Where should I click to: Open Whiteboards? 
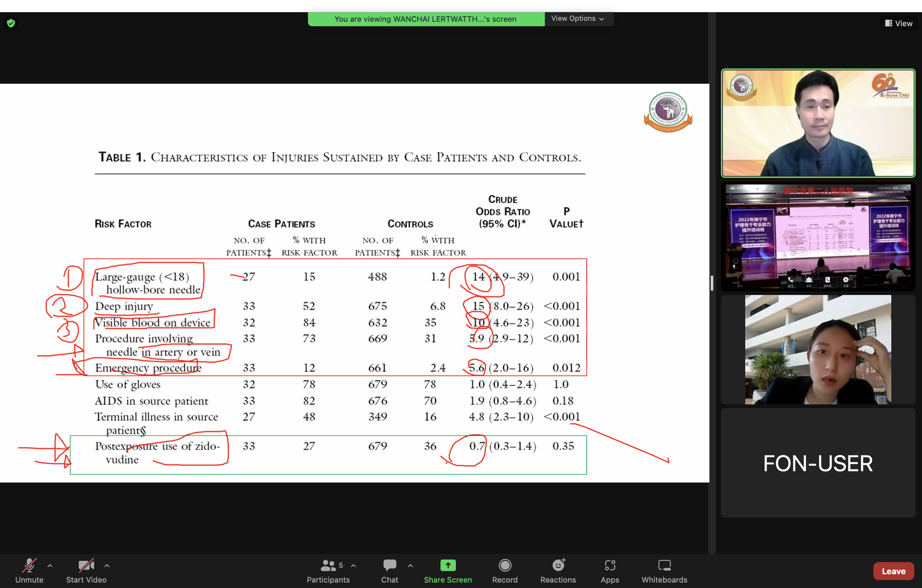pos(664,570)
